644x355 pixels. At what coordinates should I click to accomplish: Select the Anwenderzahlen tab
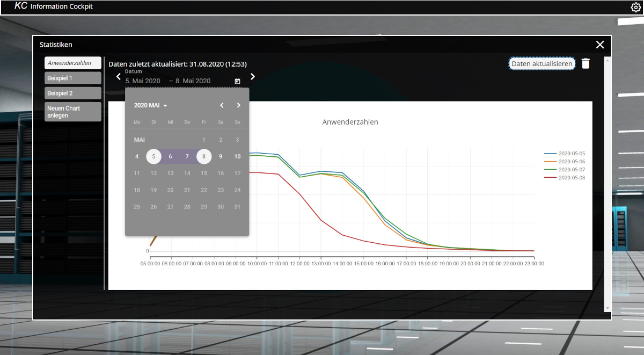tap(72, 63)
